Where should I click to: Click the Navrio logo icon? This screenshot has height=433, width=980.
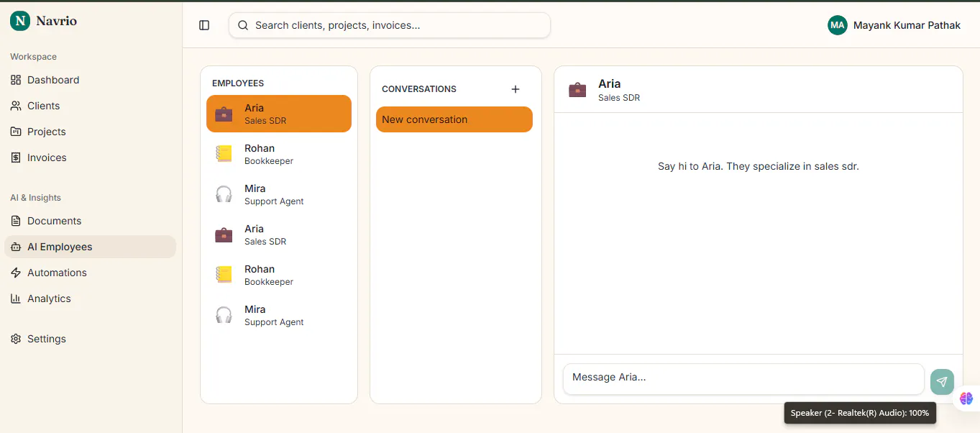point(20,21)
